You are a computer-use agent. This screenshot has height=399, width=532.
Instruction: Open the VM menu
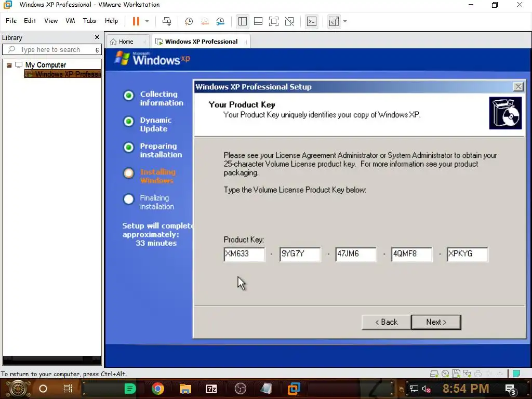(70, 21)
